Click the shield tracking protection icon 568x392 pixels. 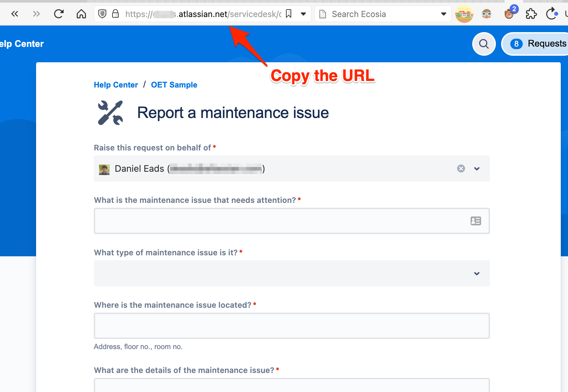pos(102,14)
